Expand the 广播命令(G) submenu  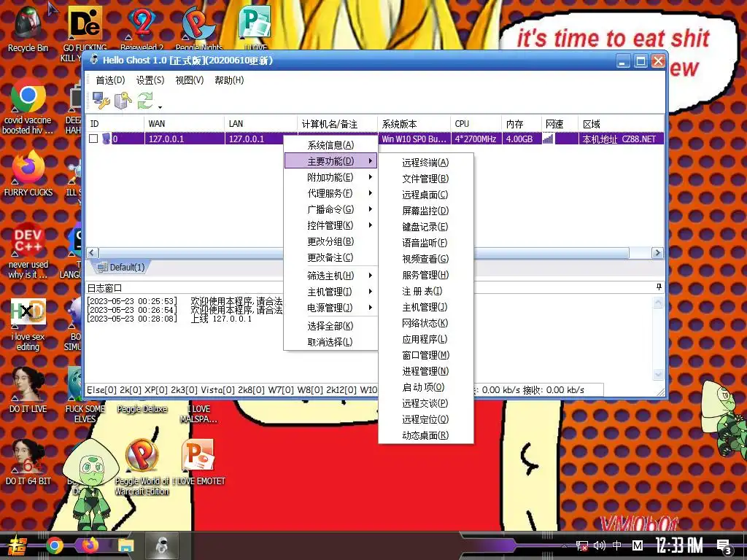(330, 209)
